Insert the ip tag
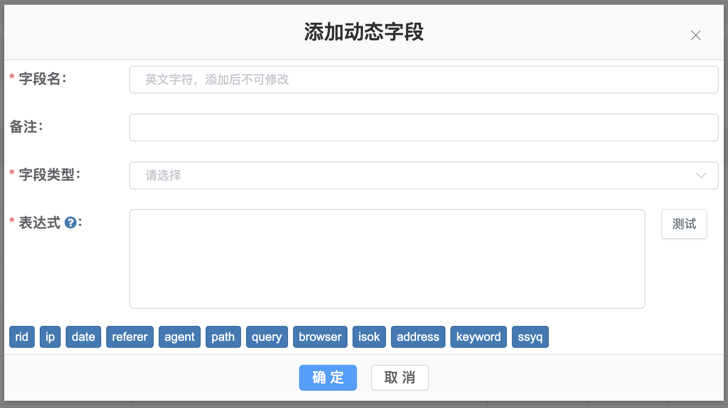 [x=50, y=337]
